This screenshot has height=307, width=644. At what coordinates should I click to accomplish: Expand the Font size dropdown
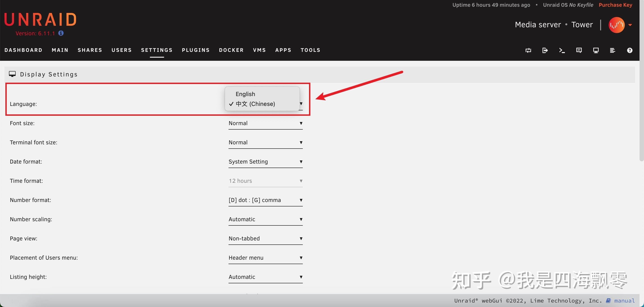[x=265, y=123]
